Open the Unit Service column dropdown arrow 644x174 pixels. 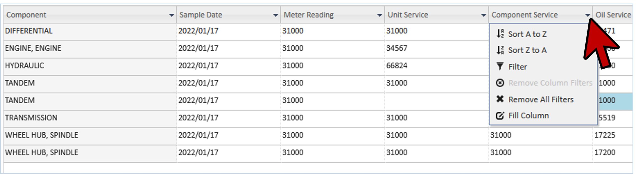(484, 15)
